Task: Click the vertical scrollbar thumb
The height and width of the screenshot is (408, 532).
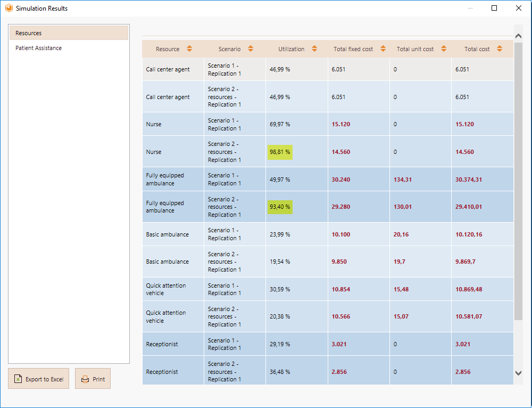Action: (518, 181)
